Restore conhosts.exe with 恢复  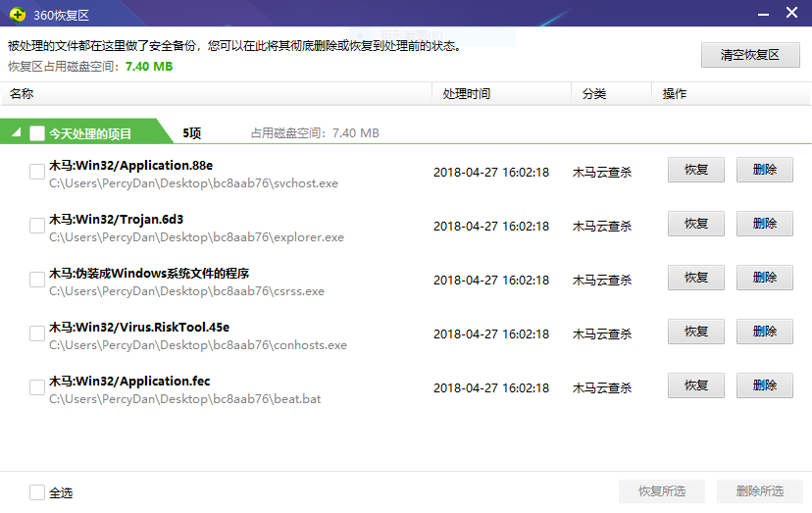click(696, 332)
